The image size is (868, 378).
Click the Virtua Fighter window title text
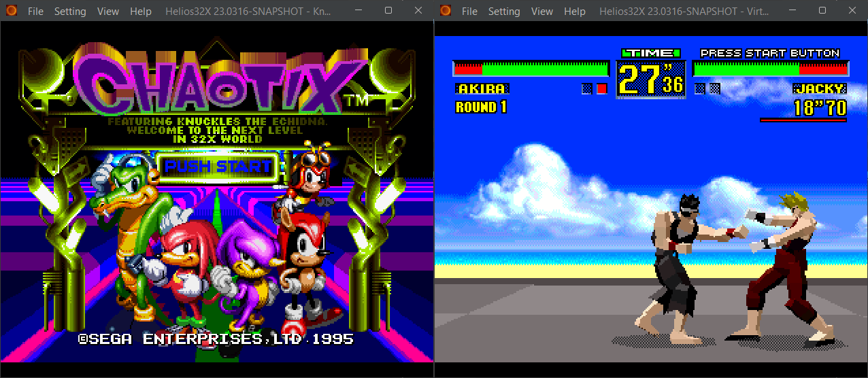tap(682, 12)
